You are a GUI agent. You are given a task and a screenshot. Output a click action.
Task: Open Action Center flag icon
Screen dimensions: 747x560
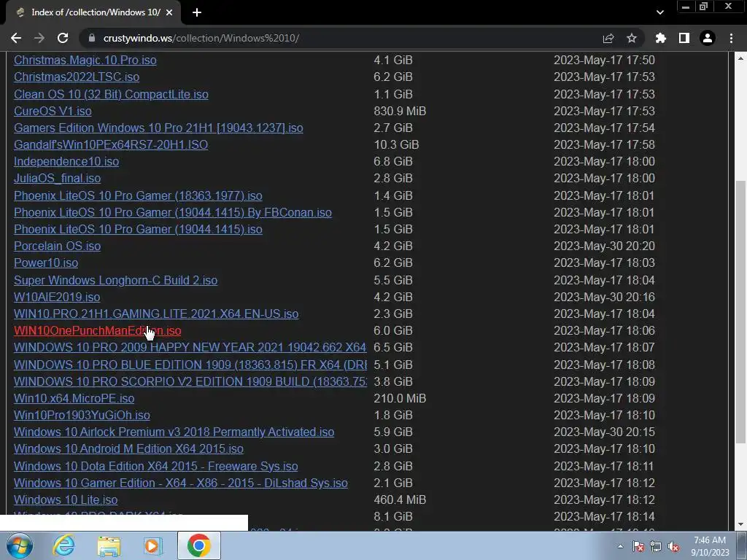(638, 546)
